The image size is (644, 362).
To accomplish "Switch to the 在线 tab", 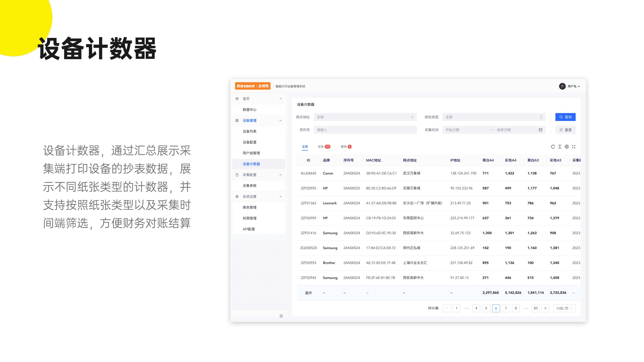I will pos(324,147).
